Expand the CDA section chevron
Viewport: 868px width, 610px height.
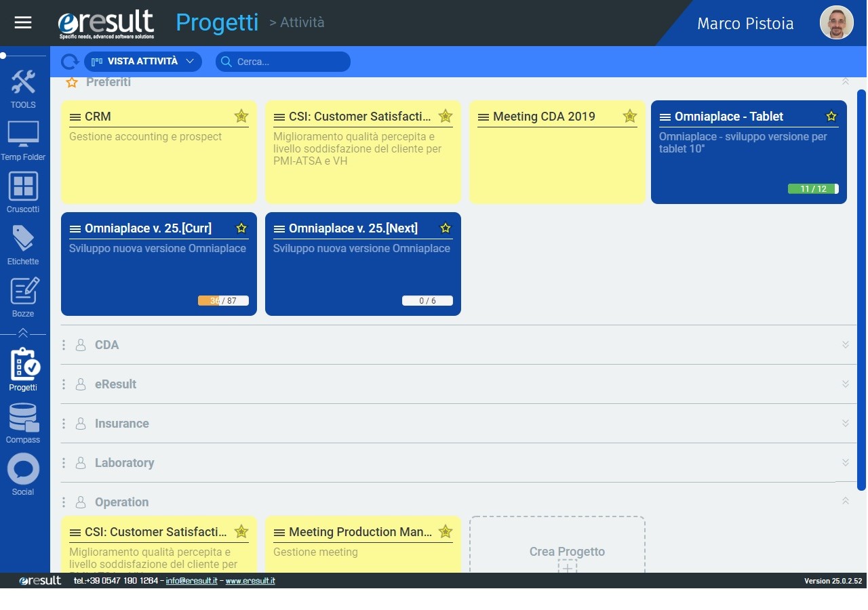pos(846,344)
